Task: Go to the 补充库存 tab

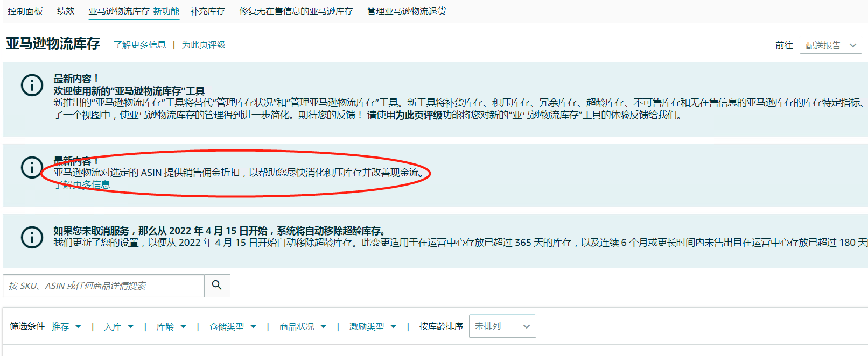Action: point(208,11)
